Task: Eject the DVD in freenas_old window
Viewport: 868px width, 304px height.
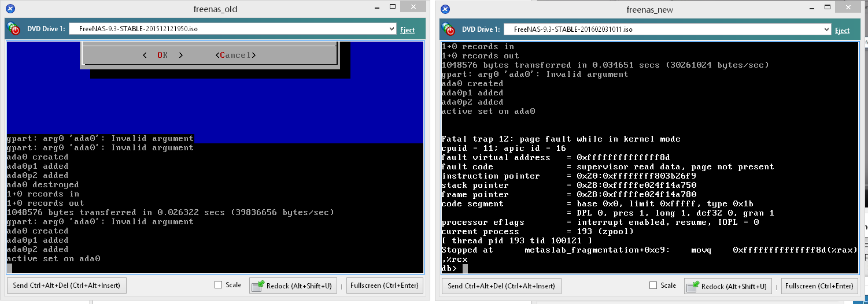Action: click(407, 29)
